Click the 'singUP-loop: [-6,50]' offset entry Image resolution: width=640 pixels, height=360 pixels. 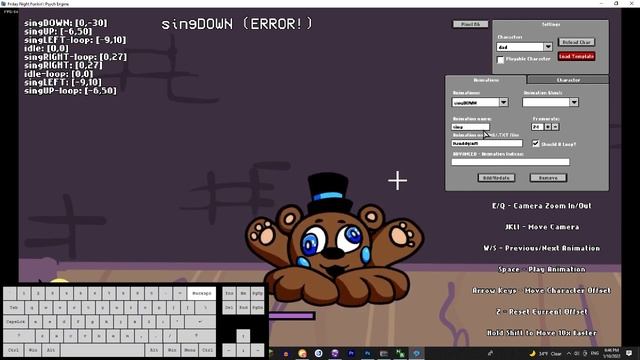pos(70,91)
